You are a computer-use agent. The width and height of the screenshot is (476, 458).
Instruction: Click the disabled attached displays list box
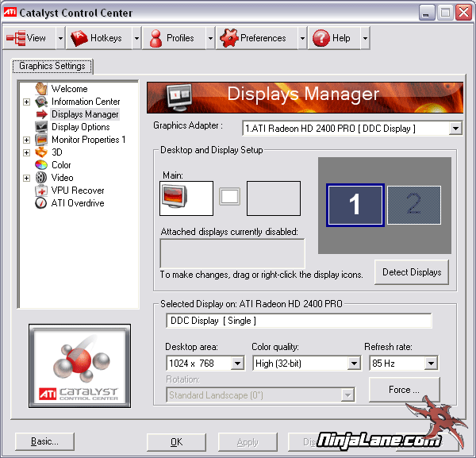[232, 253]
